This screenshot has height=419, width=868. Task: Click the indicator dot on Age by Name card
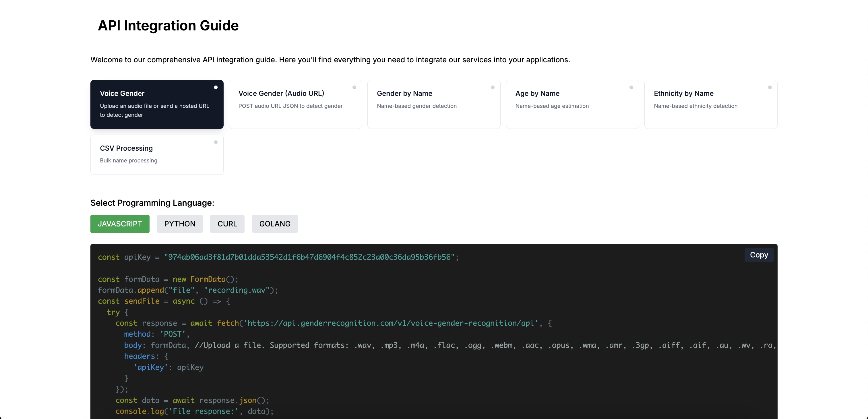[x=631, y=88]
